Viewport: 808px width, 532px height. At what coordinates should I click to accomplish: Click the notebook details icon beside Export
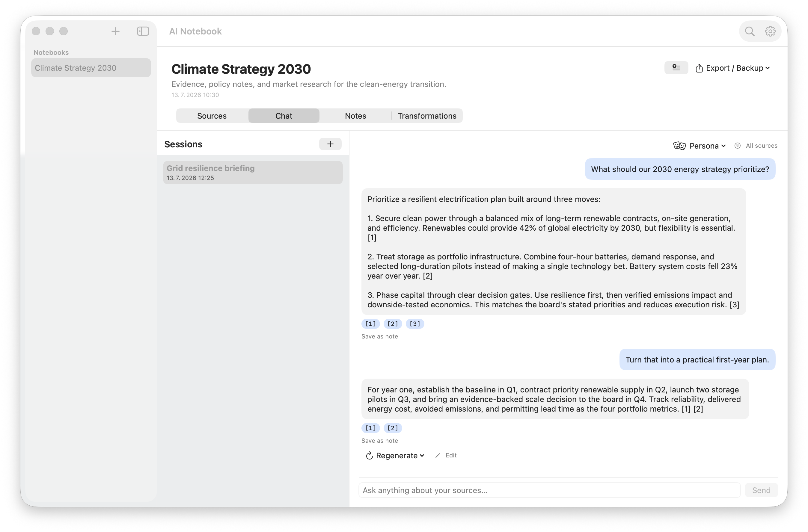[676, 68]
